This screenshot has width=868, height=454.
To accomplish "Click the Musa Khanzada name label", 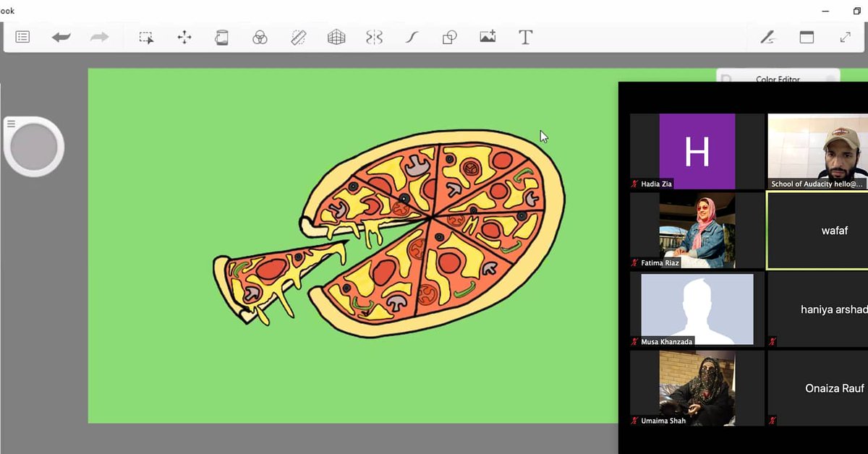I will [666, 342].
